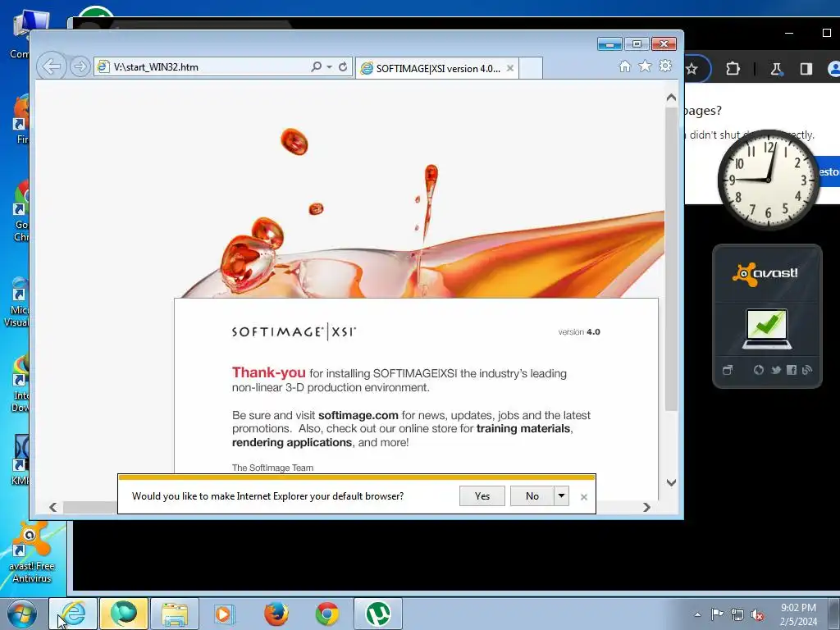This screenshot has height=630, width=840.
Task: Launch Firefox from taskbar
Action: [276, 614]
